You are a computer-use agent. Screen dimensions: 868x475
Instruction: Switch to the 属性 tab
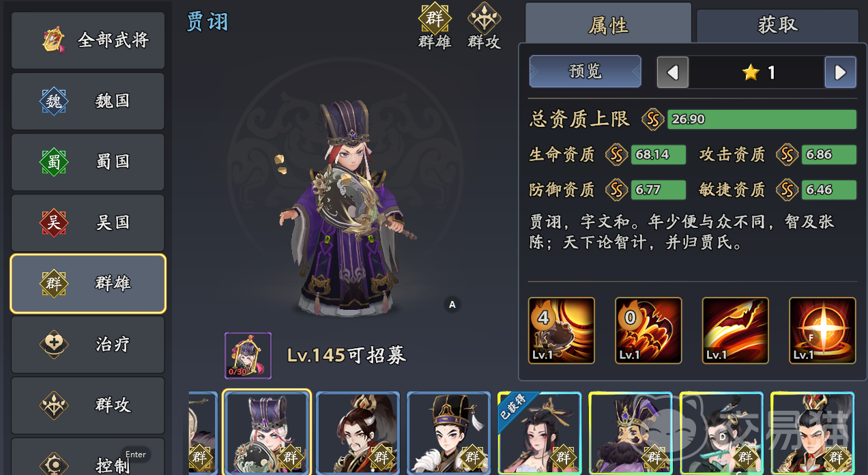(x=608, y=25)
